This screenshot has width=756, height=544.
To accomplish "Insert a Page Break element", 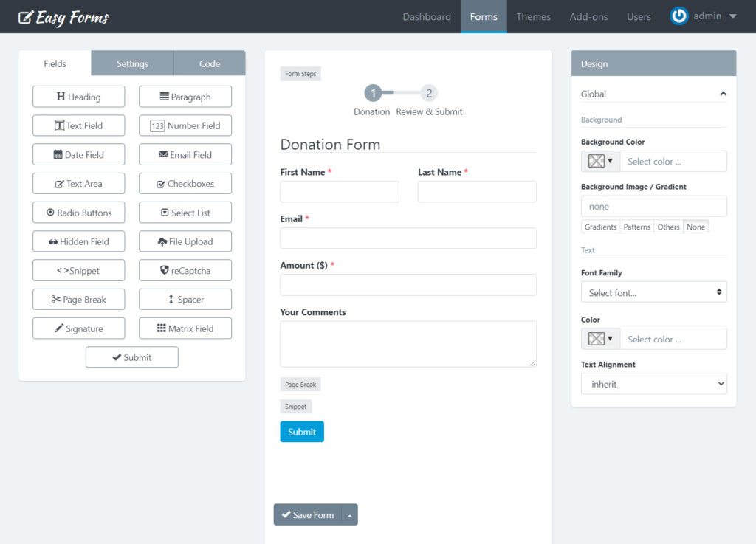I will (x=79, y=300).
